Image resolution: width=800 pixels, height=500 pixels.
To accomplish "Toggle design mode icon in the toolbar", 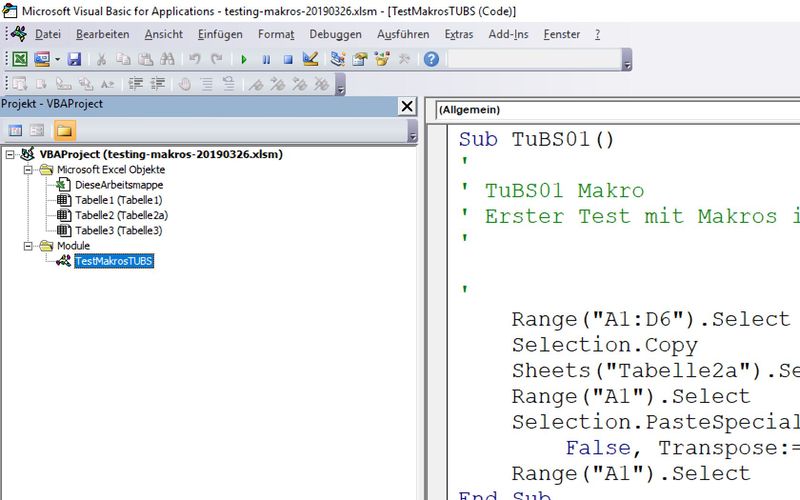I will (310, 59).
